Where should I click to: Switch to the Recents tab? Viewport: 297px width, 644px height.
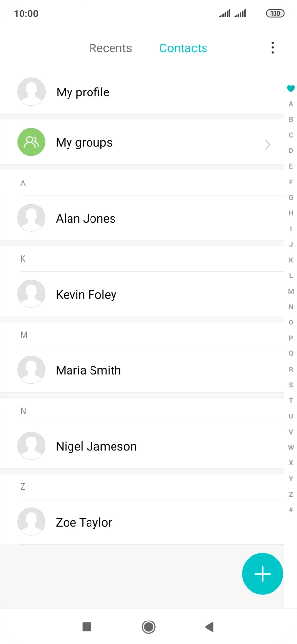pyautogui.click(x=111, y=47)
